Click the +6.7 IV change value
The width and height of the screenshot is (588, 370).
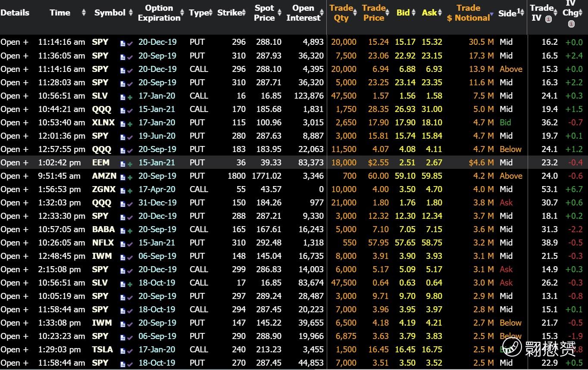(x=574, y=189)
